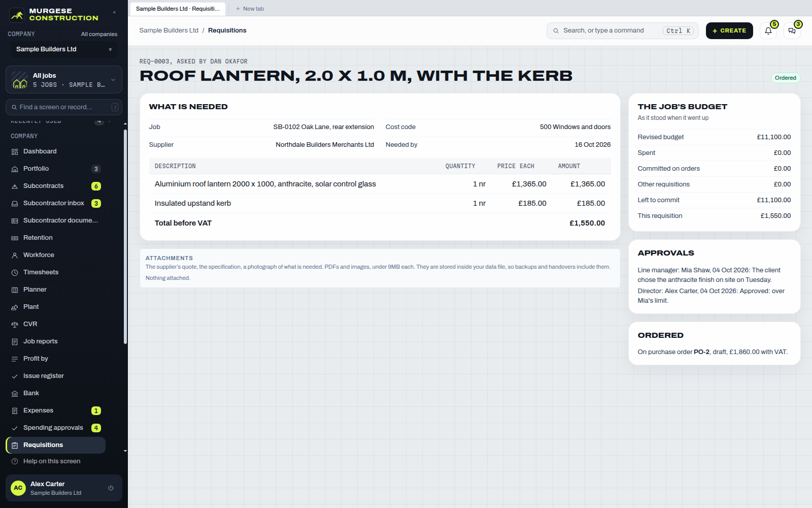
Task: Open Issue register
Action: point(56,376)
